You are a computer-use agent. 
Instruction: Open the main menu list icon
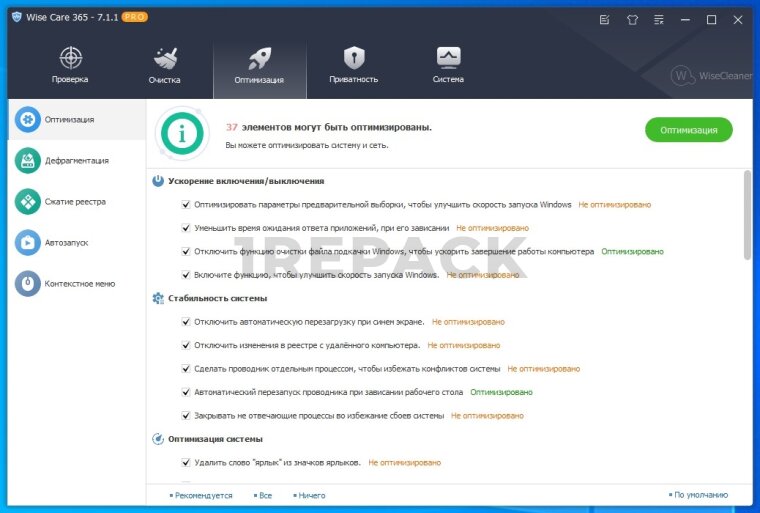(659, 19)
